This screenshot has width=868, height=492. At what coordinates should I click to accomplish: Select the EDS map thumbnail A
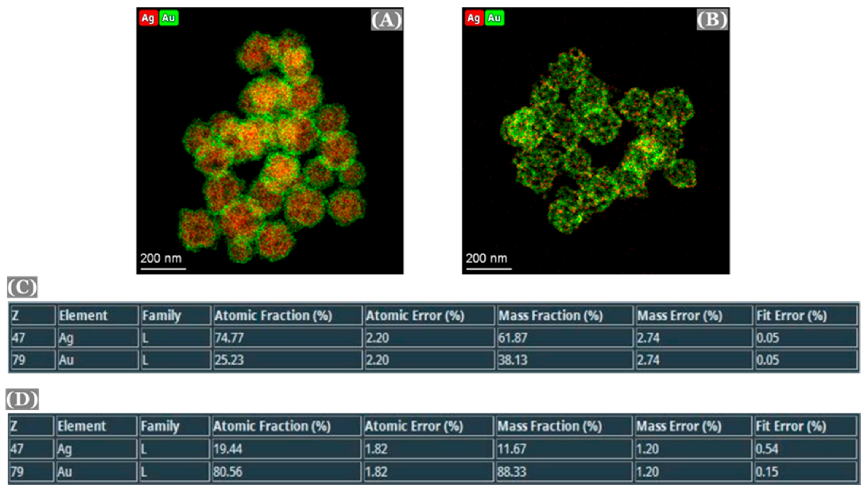coord(270,140)
